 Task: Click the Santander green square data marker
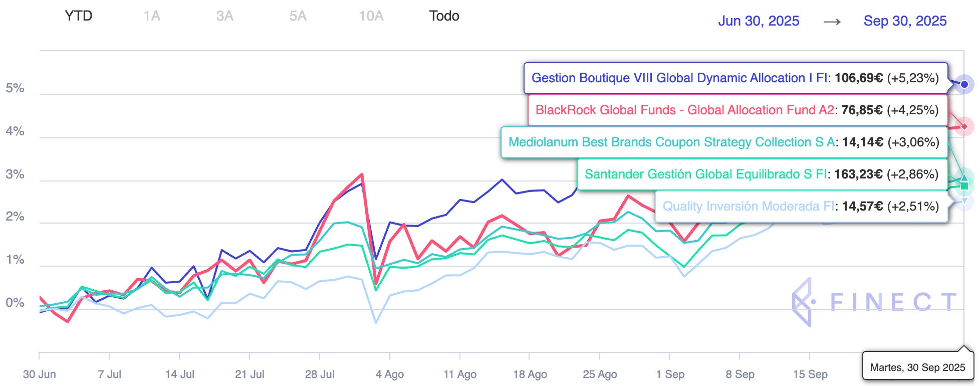click(964, 186)
